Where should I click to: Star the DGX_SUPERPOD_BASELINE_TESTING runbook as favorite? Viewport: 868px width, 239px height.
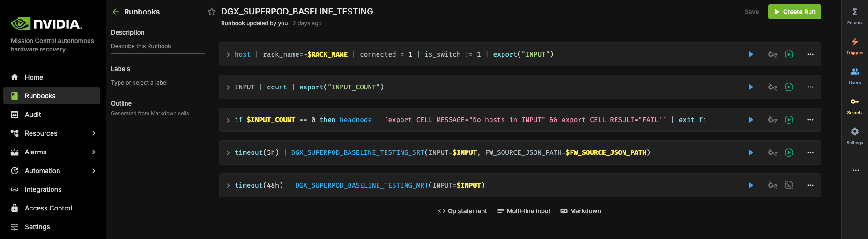212,12
